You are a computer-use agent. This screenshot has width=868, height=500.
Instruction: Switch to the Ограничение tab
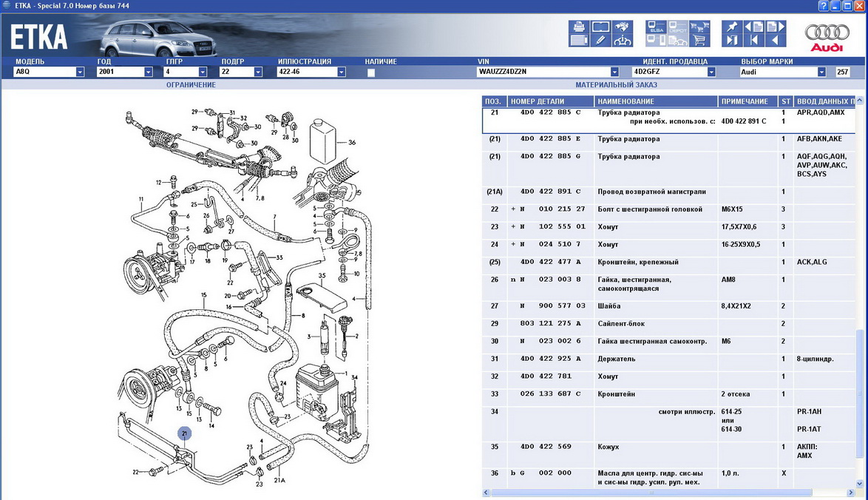[191, 85]
